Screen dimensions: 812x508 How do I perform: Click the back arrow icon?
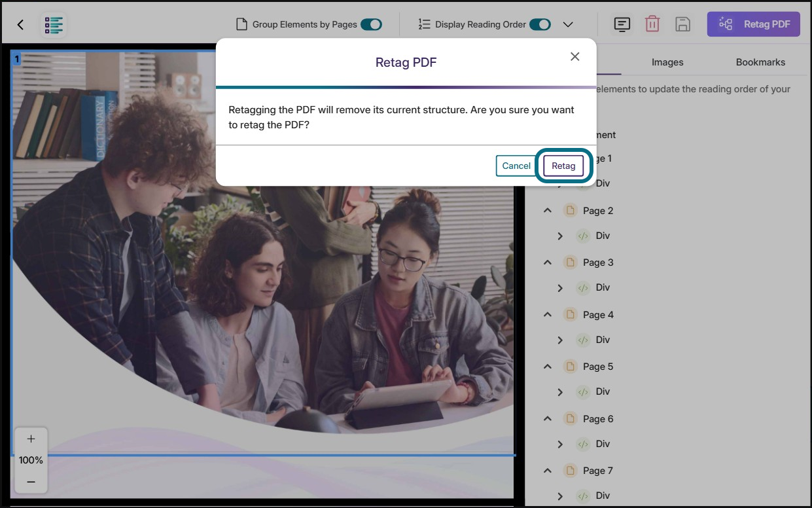point(20,25)
